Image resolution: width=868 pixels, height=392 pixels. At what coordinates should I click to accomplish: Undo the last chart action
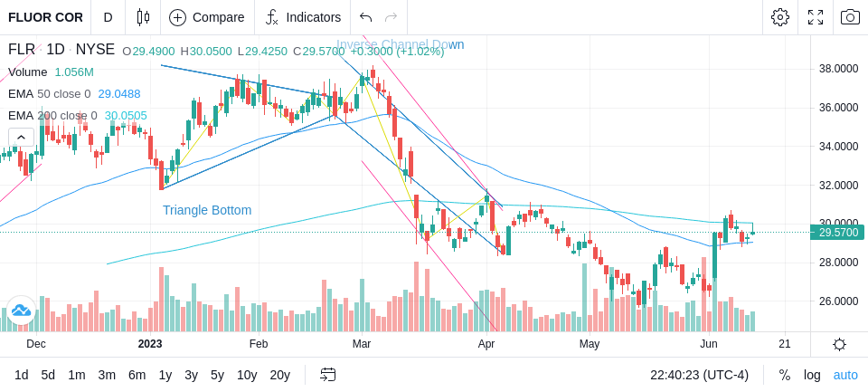click(365, 17)
